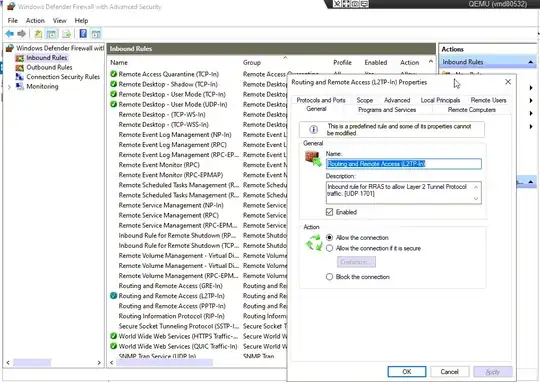Select Allow the connection if it is secure
The width and height of the screenshot is (540, 382).
pos(330,248)
